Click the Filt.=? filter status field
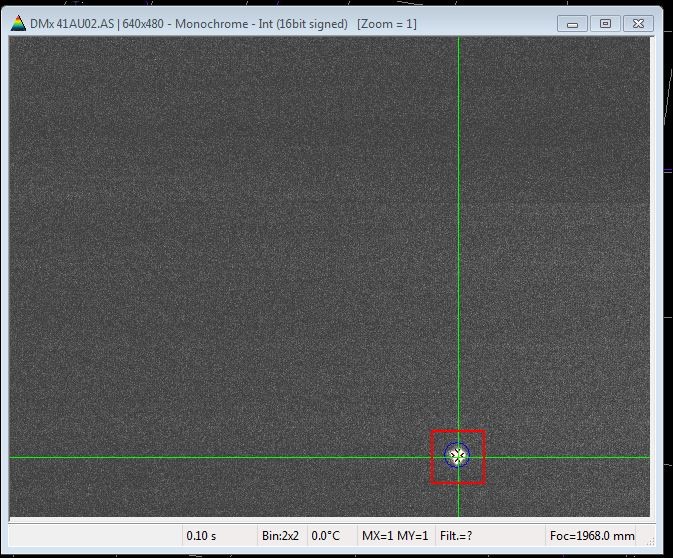 pos(456,536)
